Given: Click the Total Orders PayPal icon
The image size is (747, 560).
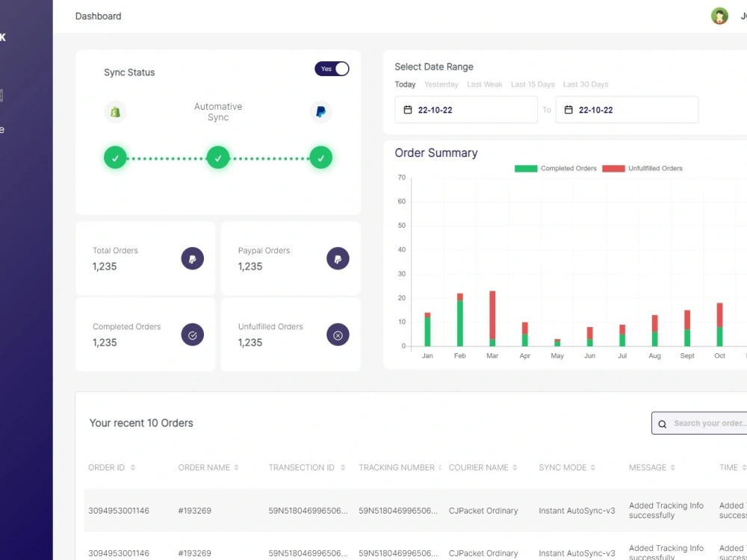Looking at the screenshot, I should tap(193, 258).
